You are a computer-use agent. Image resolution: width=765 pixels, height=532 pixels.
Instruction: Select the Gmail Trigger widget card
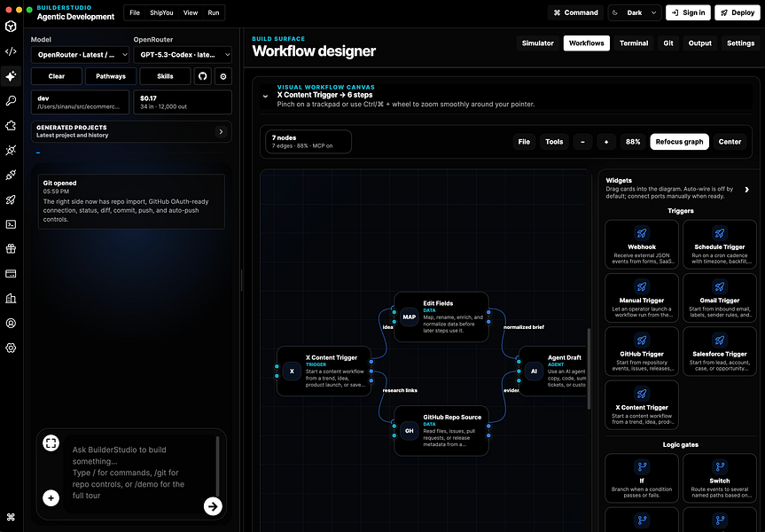click(x=720, y=298)
